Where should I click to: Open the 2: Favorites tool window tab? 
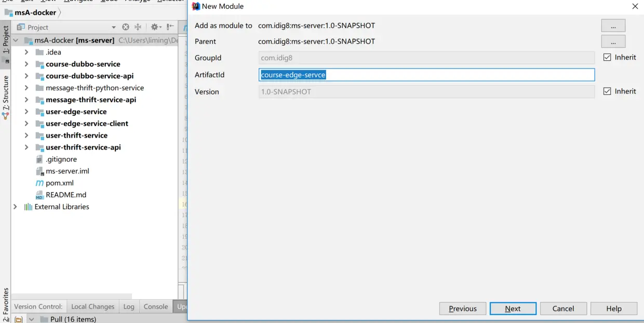point(6,305)
